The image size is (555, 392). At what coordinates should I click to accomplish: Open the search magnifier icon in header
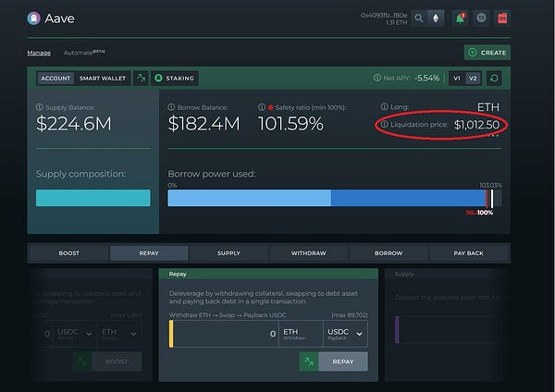[x=419, y=18]
